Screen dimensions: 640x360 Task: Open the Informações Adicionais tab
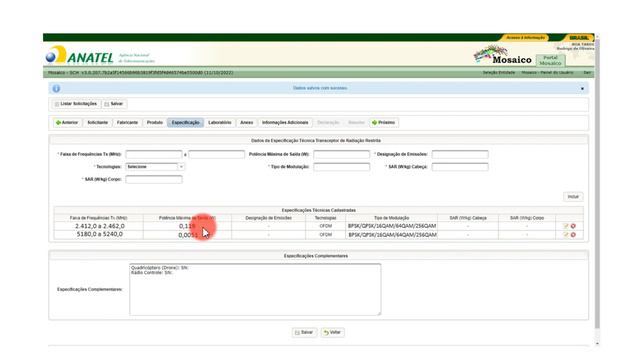285,122
